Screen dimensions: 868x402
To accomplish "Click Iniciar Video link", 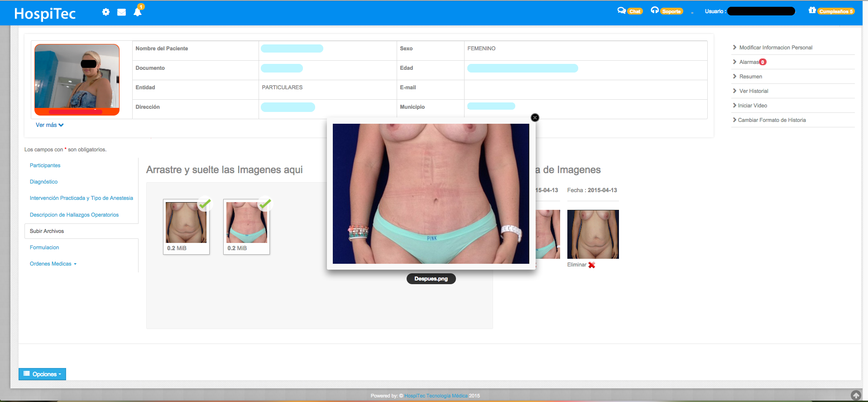I will (x=752, y=106).
